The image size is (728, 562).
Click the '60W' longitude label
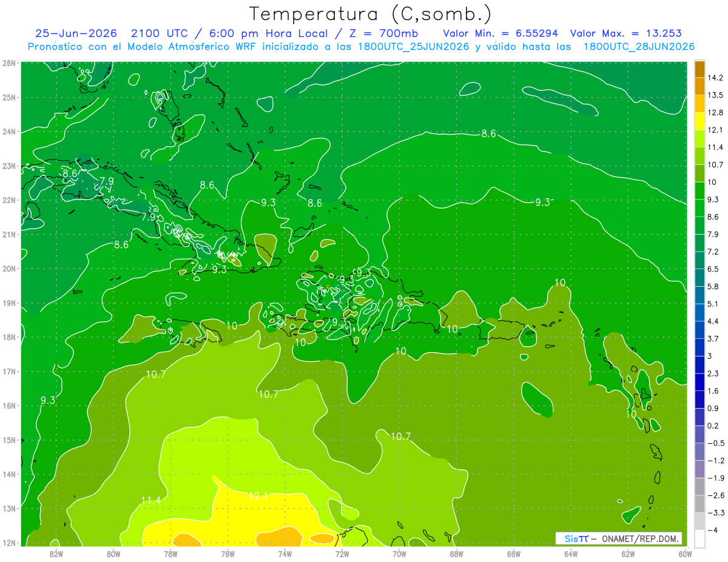coord(685,554)
